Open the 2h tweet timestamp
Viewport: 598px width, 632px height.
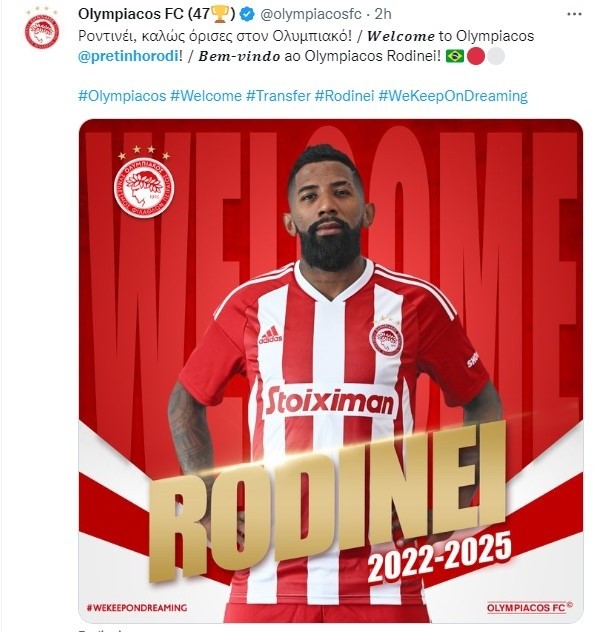[383, 14]
